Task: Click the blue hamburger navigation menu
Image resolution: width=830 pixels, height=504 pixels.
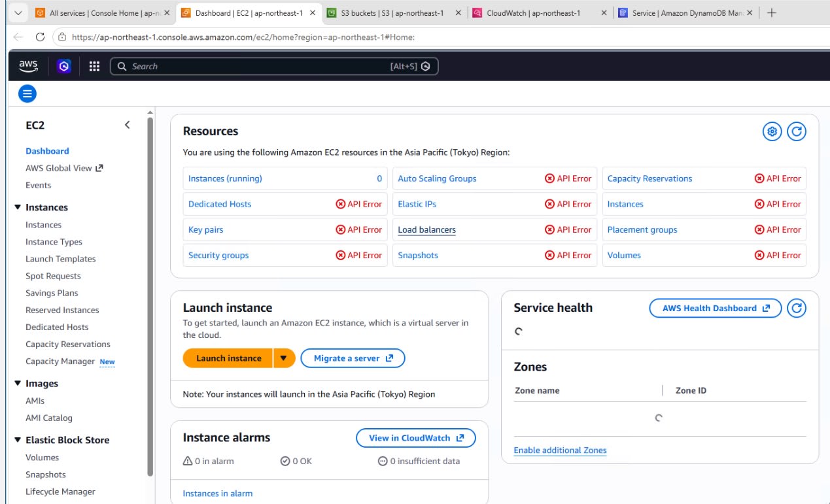Action: tap(27, 94)
